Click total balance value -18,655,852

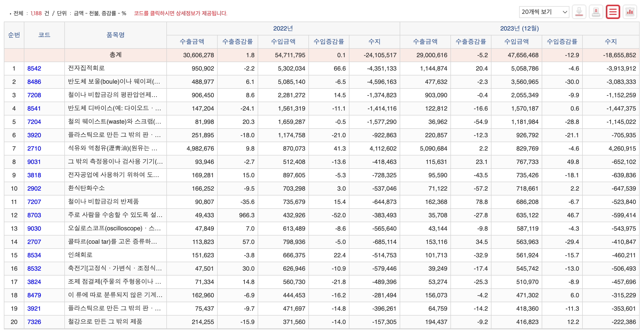tap(619, 55)
